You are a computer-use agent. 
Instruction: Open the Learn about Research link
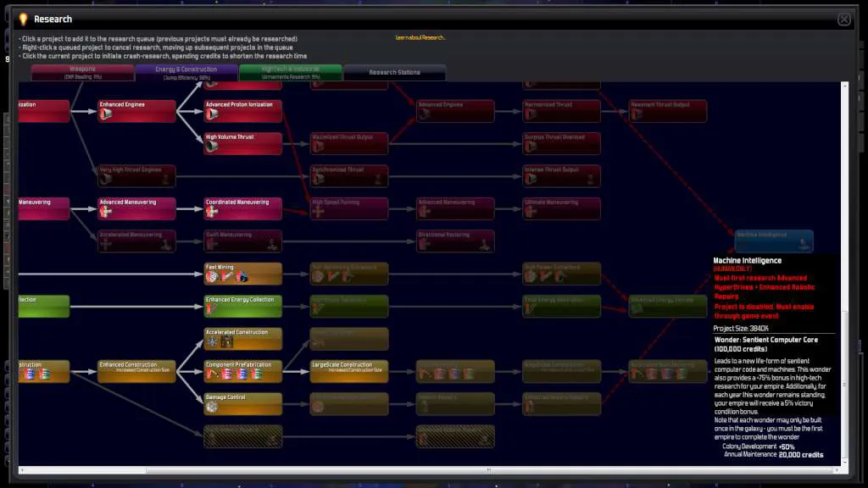[420, 37]
